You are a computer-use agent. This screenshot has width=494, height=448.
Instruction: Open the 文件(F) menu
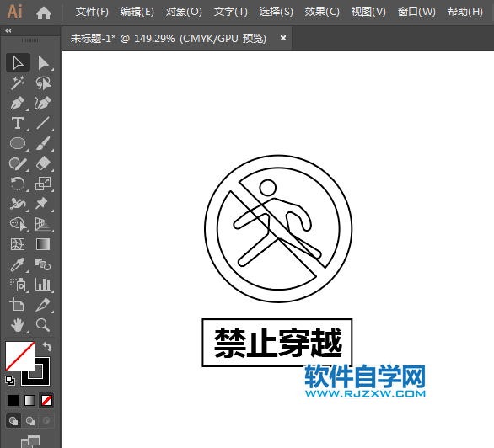click(92, 12)
